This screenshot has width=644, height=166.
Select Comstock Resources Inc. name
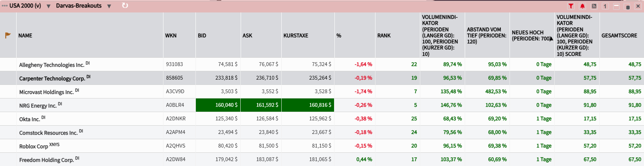(x=48, y=133)
